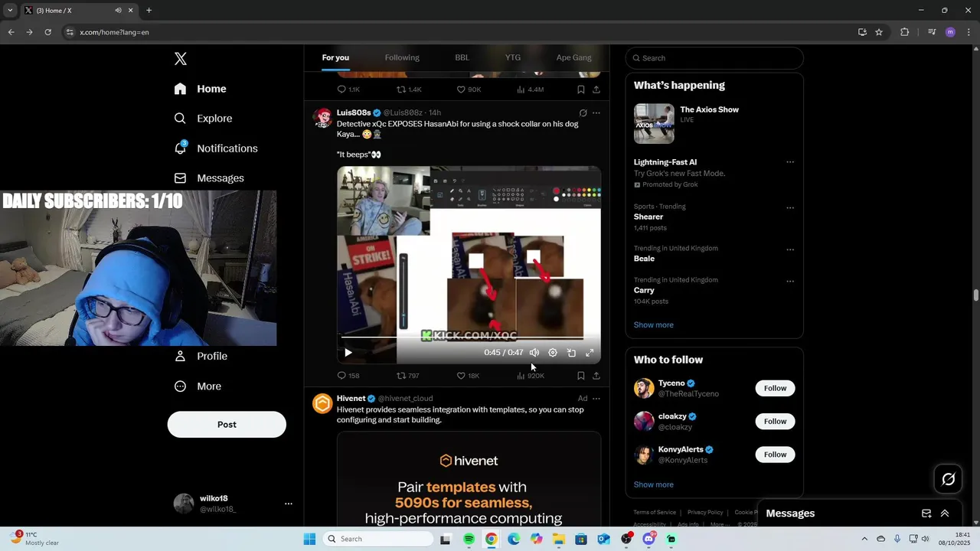Image resolution: width=980 pixels, height=551 pixels.
Task: Toggle picture-in-picture for video
Action: pos(571,353)
